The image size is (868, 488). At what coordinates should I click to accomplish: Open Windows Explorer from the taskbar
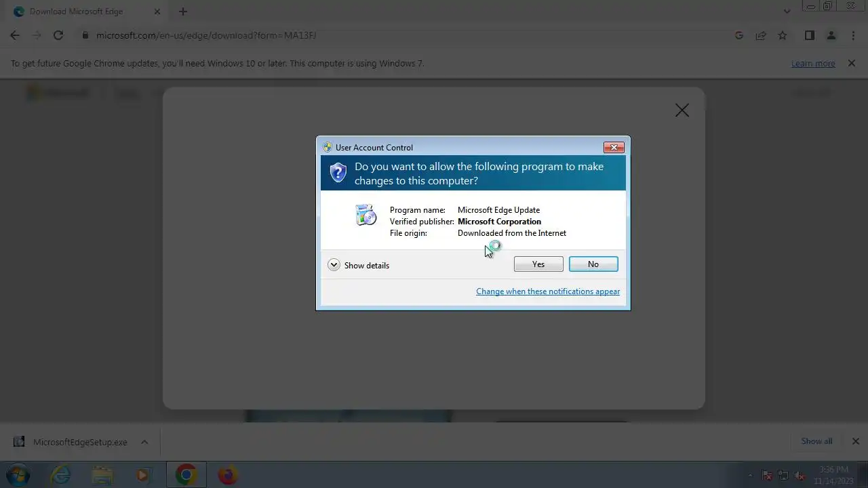(x=102, y=475)
